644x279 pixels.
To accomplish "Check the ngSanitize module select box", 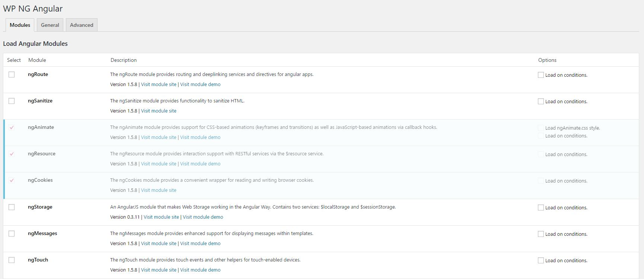I will (12, 101).
